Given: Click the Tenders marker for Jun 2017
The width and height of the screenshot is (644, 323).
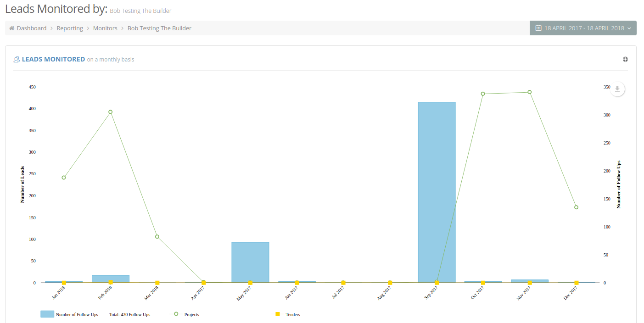Looking at the screenshot, I should (297, 283).
